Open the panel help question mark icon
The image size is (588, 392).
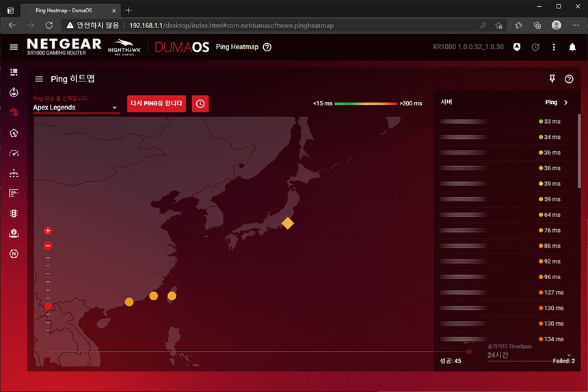[569, 79]
